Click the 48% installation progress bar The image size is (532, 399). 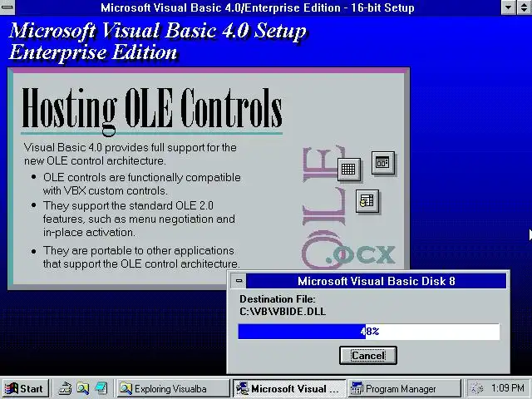pyautogui.click(x=369, y=332)
